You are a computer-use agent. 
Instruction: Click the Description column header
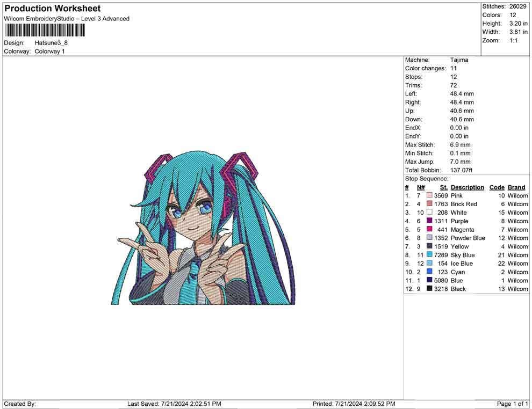[x=467, y=187]
